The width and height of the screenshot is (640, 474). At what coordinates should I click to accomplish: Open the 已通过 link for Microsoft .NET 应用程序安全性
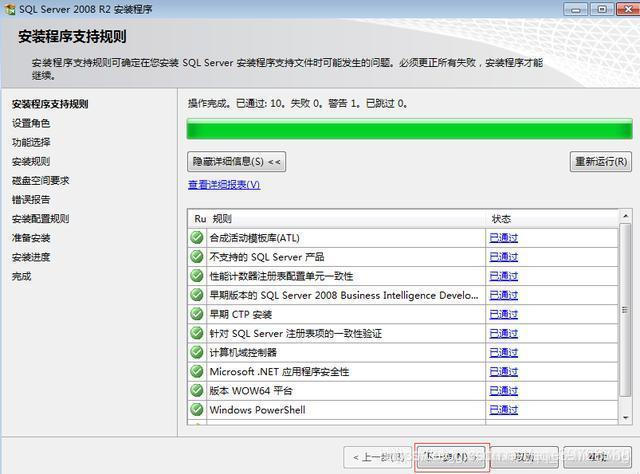[504, 372]
